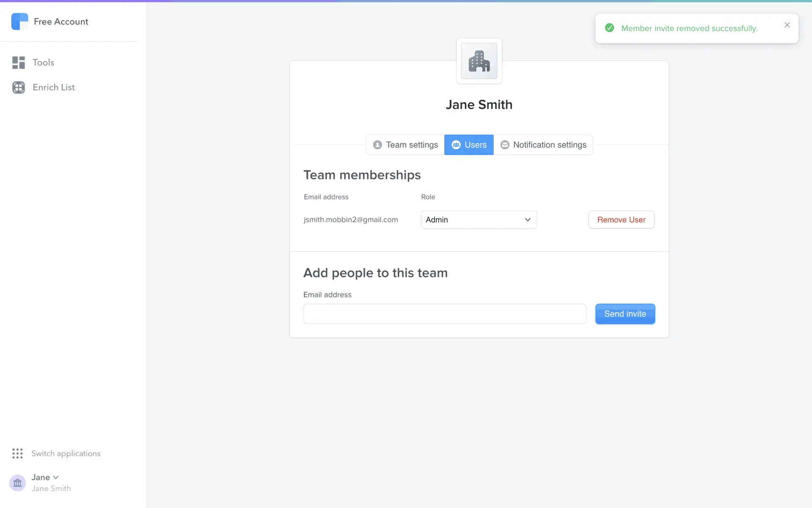
Task: Dismiss the invite removed notification
Action: tap(787, 25)
